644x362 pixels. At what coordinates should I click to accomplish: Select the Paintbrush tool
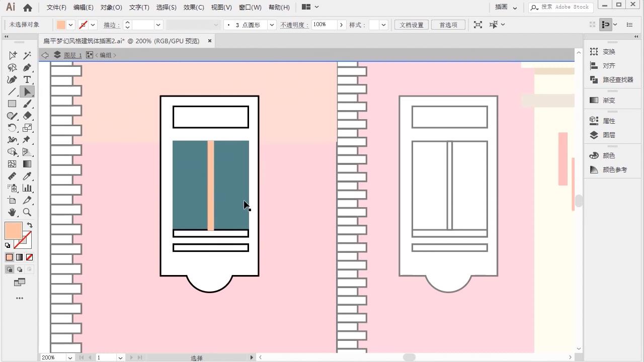tap(27, 104)
